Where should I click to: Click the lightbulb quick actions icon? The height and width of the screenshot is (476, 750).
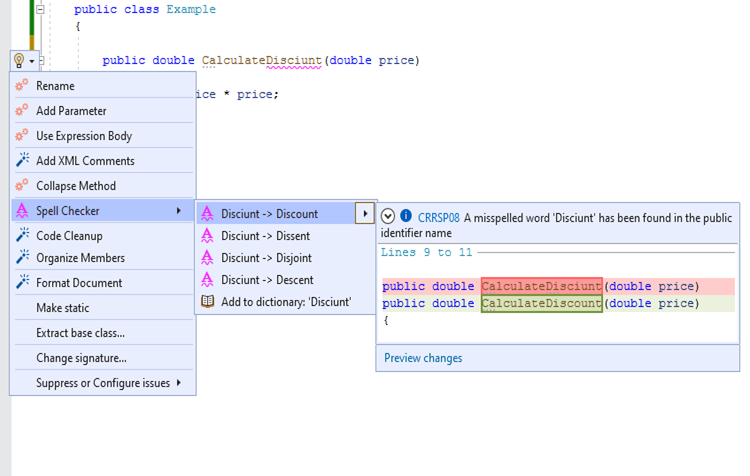tap(19, 61)
